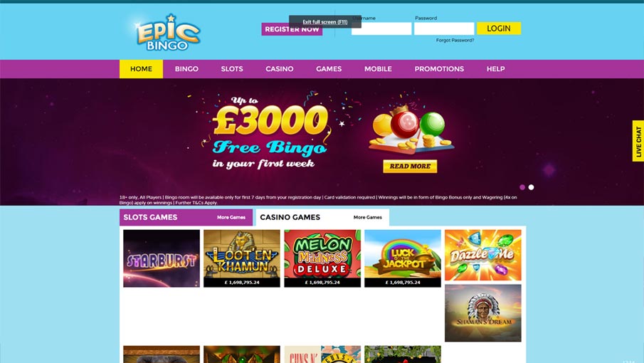Open the Slots Games tab

click(x=150, y=217)
